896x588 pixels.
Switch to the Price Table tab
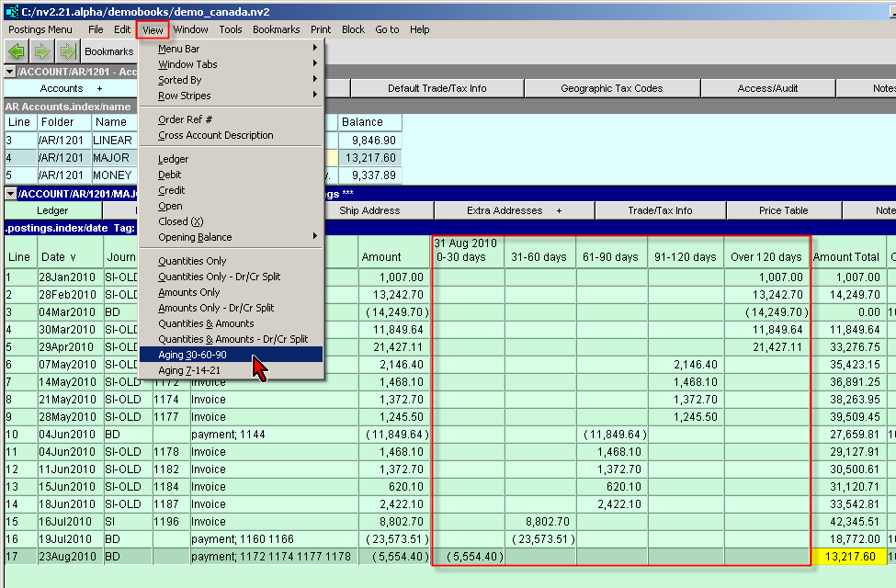(x=783, y=211)
